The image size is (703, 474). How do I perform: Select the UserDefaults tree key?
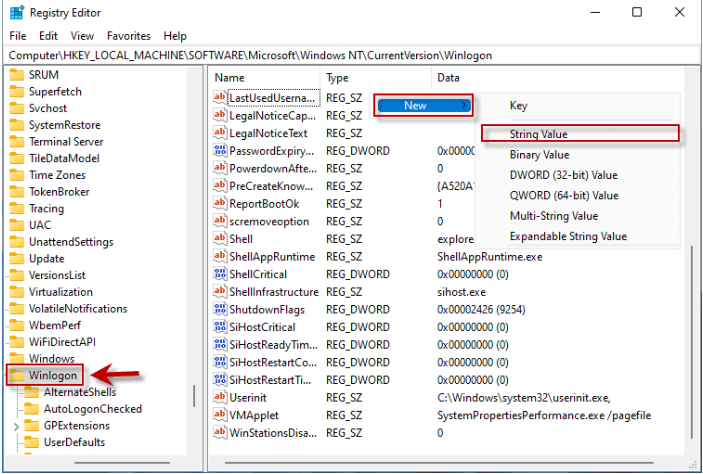click(74, 442)
